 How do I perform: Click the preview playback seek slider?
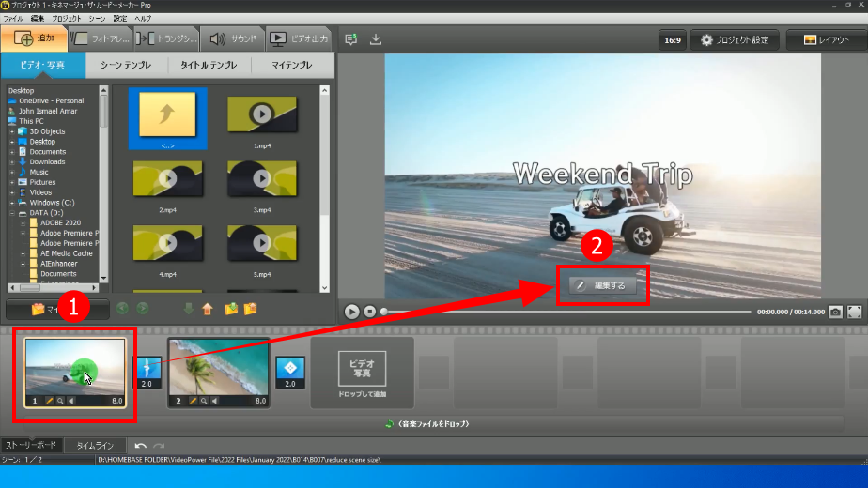[x=564, y=312]
